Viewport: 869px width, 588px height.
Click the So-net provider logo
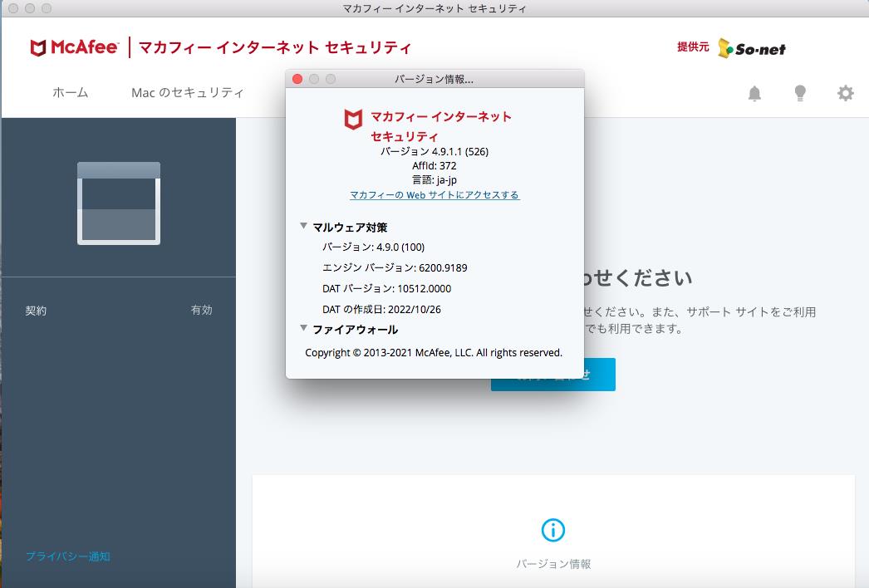pyautogui.click(x=752, y=49)
